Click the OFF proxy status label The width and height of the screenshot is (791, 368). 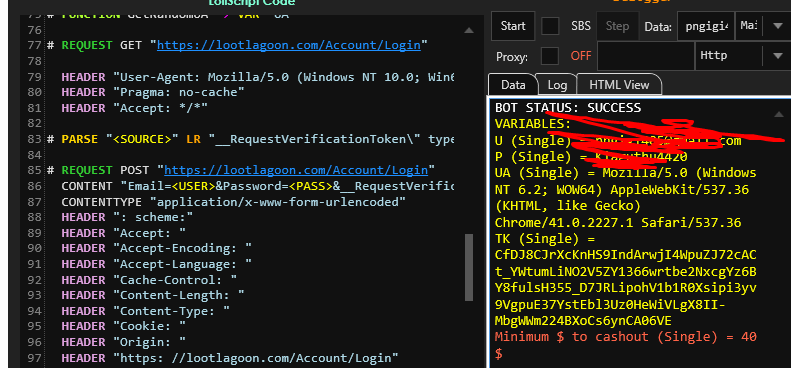pyautogui.click(x=581, y=56)
